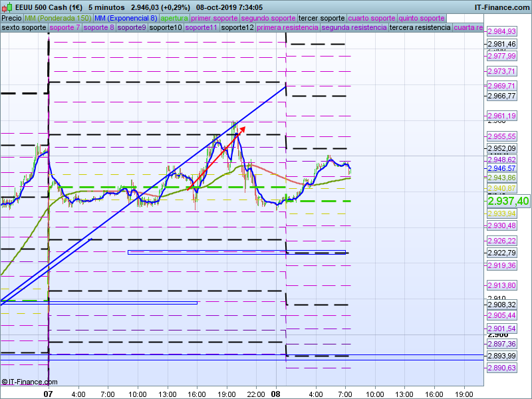Select the apertura legend label
Screen dimensions: 532x399
pyautogui.click(x=174, y=18)
